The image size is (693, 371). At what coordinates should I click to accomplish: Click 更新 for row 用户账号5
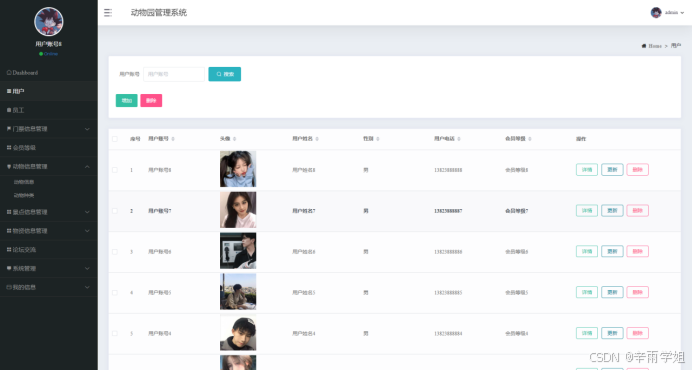click(x=612, y=292)
